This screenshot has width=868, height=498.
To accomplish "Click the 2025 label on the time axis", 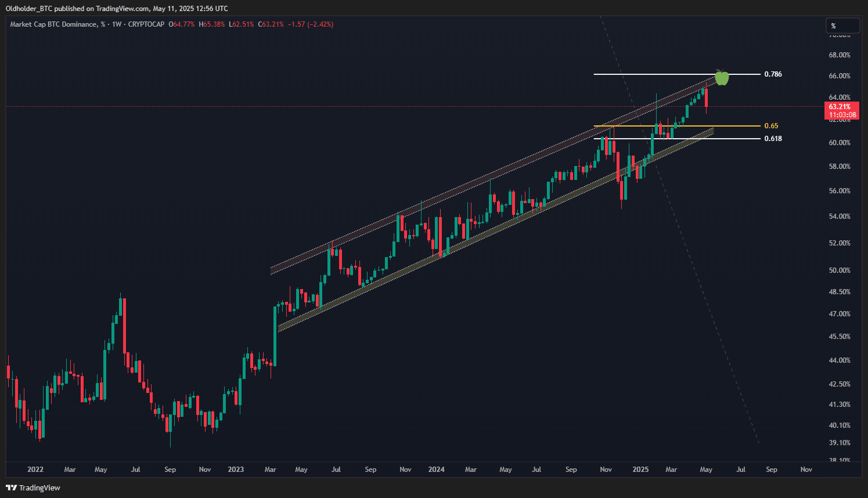I will point(640,470).
